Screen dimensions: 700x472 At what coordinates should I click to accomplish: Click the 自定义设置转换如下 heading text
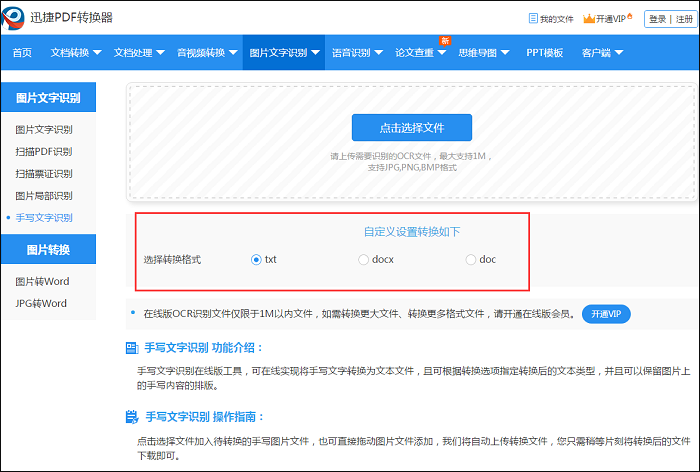(x=412, y=232)
